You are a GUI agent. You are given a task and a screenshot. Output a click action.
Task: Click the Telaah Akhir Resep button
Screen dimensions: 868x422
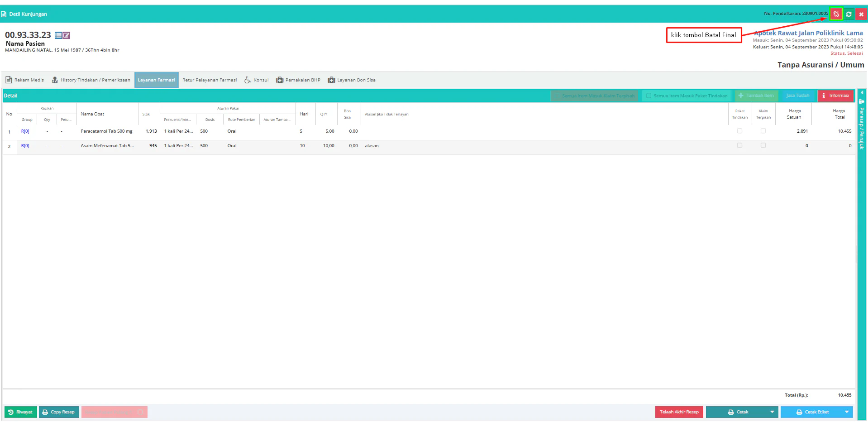(679, 412)
